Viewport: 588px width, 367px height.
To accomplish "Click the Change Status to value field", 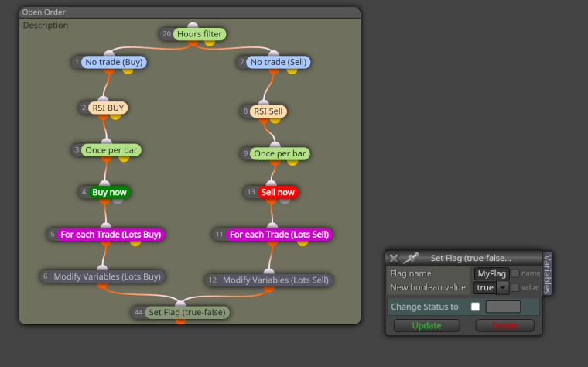I will (503, 307).
